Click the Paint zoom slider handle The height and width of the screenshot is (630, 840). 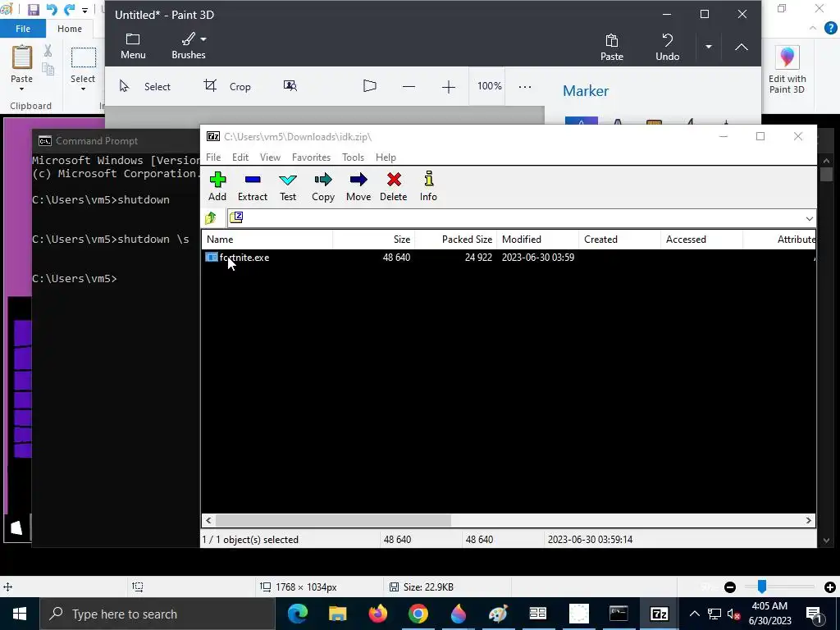(x=761, y=587)
